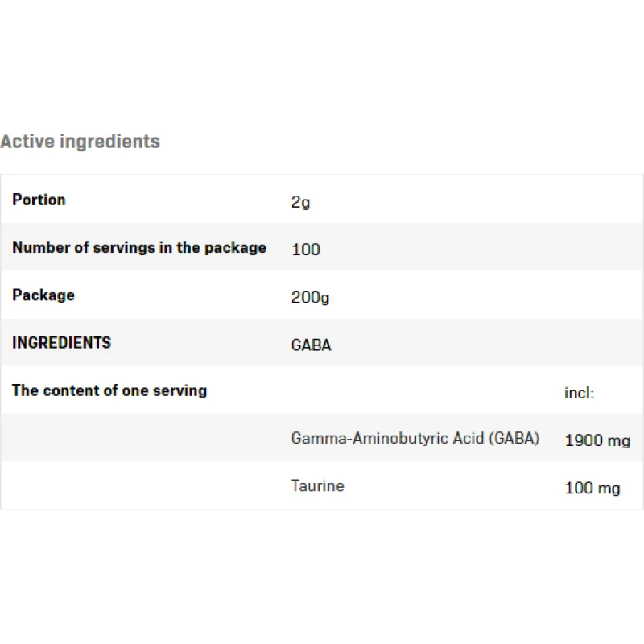644x644 pixels.
Task: Select the Number of servings label
Action: pyautogui.click(x=139, y=247)
